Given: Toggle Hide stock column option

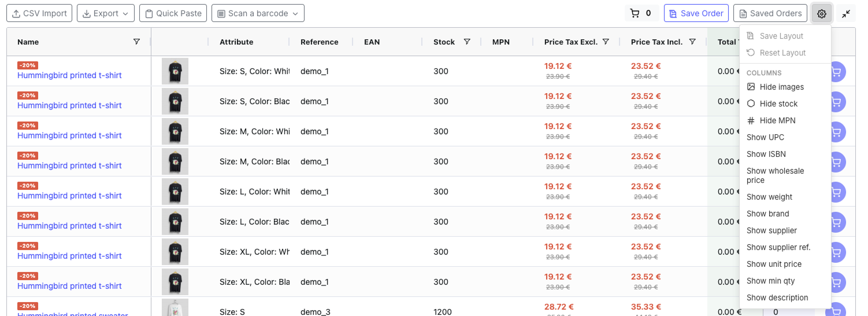Looking at the screenshot, I should coord(785,104).
